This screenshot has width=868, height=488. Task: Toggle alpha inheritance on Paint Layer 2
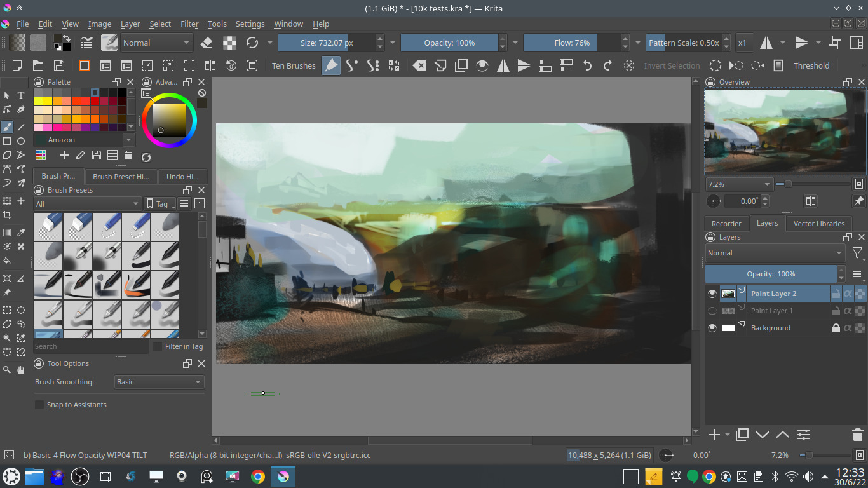[x=848, y=294]
